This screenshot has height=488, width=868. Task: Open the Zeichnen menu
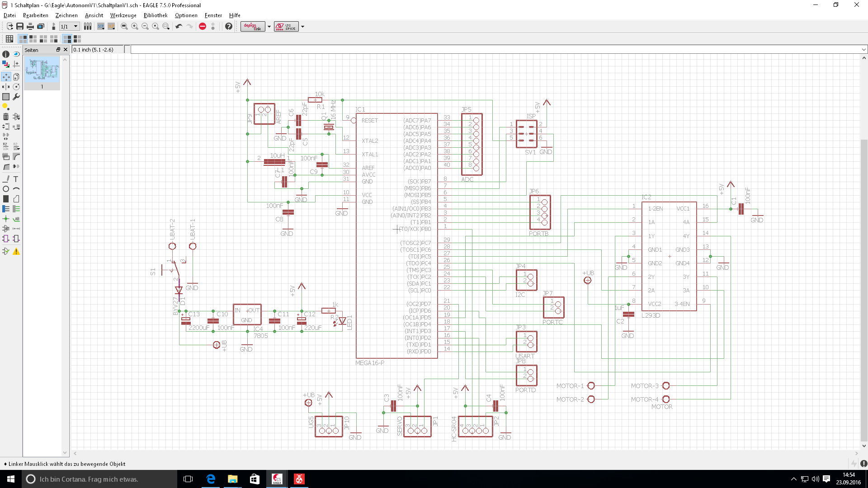[66, 15]
